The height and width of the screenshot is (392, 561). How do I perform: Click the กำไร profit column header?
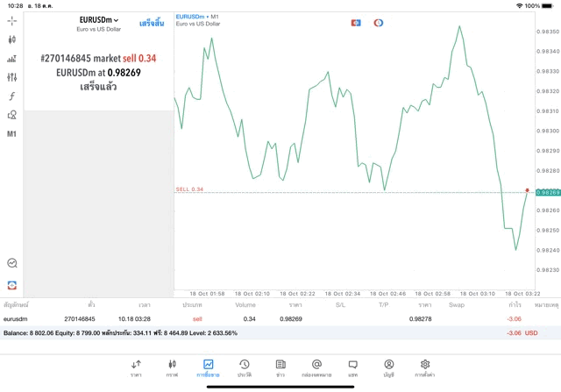(x=515, y=305)
